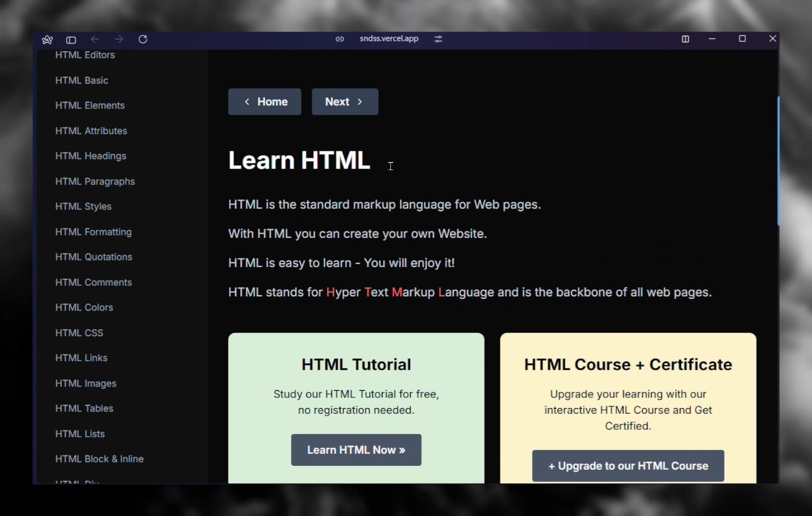This screenshot has width=812, height=516.
Task: Open HTML Block & Inline page
Action: pyautogui.click(x=99, y=459)
